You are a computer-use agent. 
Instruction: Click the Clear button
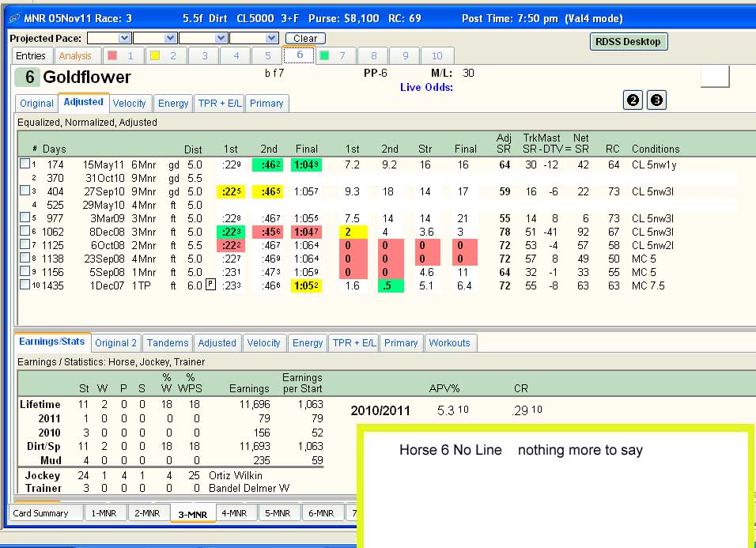tap(305, 38)
